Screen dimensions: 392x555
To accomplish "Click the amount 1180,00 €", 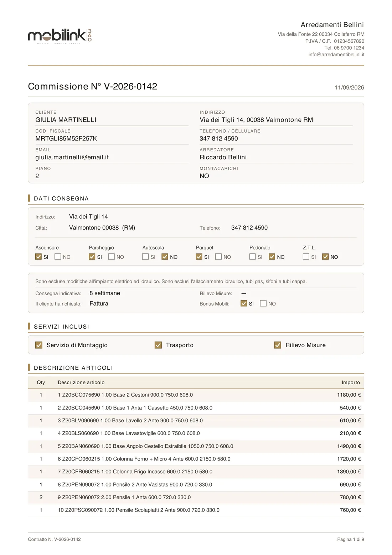I will point(349,395).
